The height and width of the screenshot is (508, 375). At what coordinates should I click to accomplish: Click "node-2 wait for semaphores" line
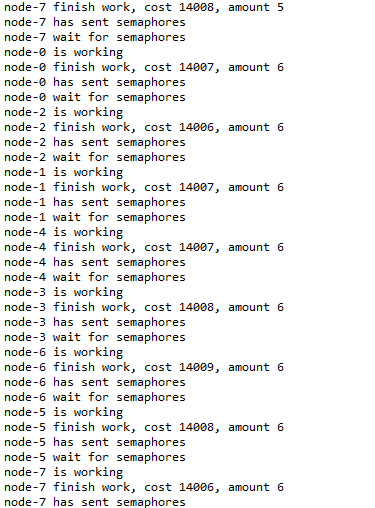[95, 157]
